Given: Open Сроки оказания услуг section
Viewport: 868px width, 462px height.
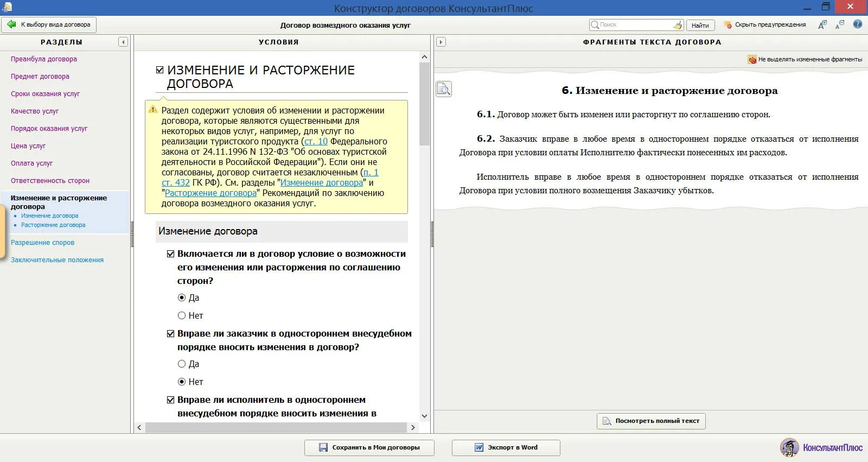Looking at the screenshot, I should (45, 94).
